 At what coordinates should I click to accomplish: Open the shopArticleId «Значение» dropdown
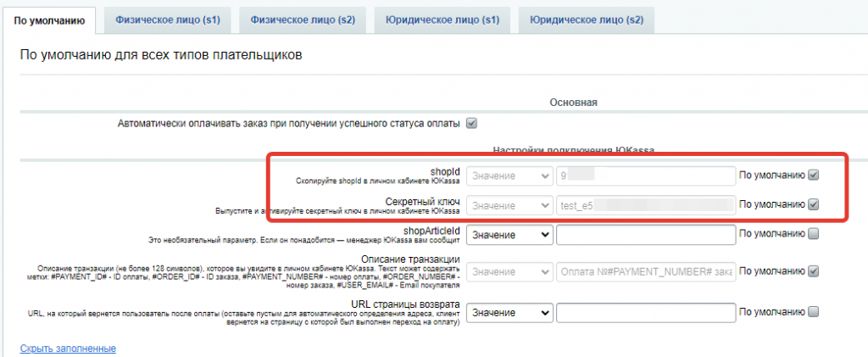pyautogui.click(x=509, y=233)
